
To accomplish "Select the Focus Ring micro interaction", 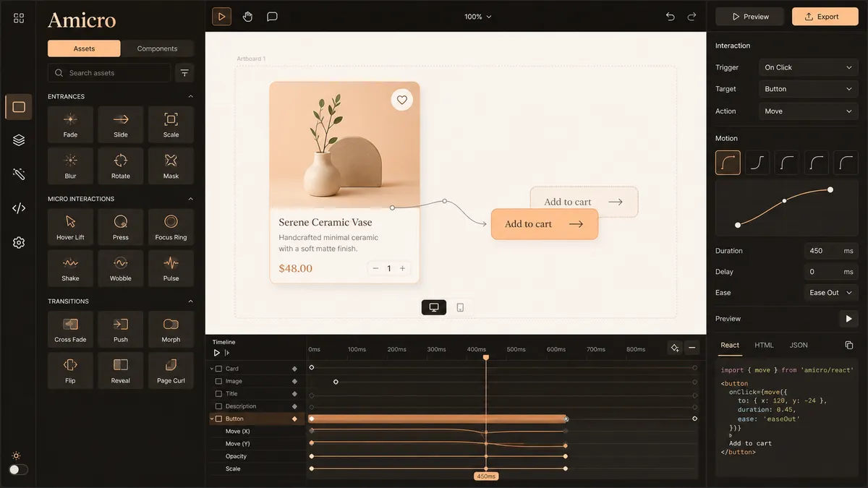I will coord(171,227).
